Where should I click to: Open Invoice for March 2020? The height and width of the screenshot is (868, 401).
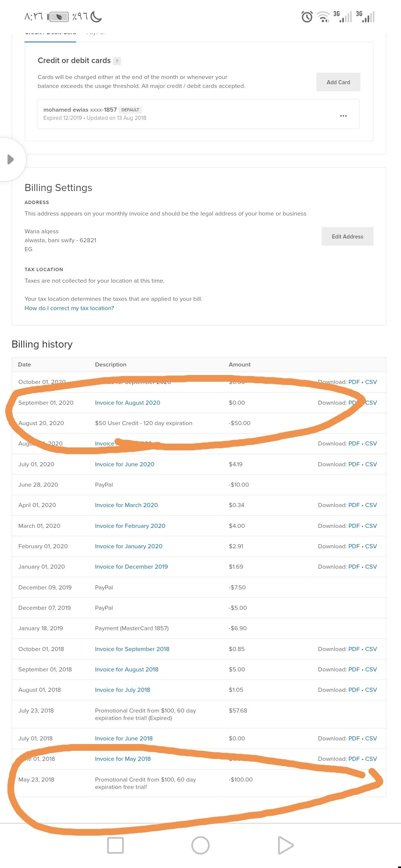tap(126, 505)
